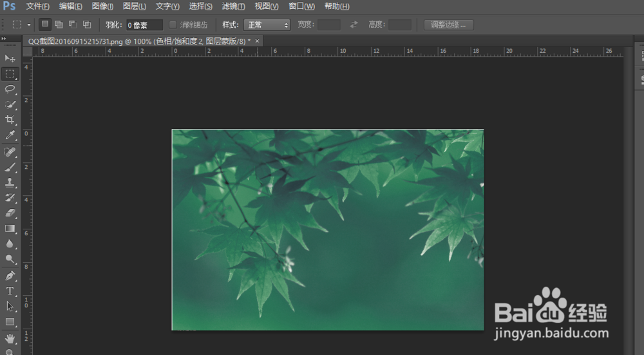Click the 高度 height input field
644x355 pixels.
click(400, 24)
